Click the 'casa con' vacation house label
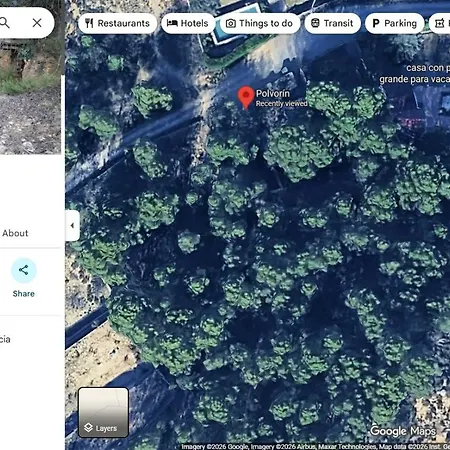This screenshot has height=450, width=450. coord(415,73)
